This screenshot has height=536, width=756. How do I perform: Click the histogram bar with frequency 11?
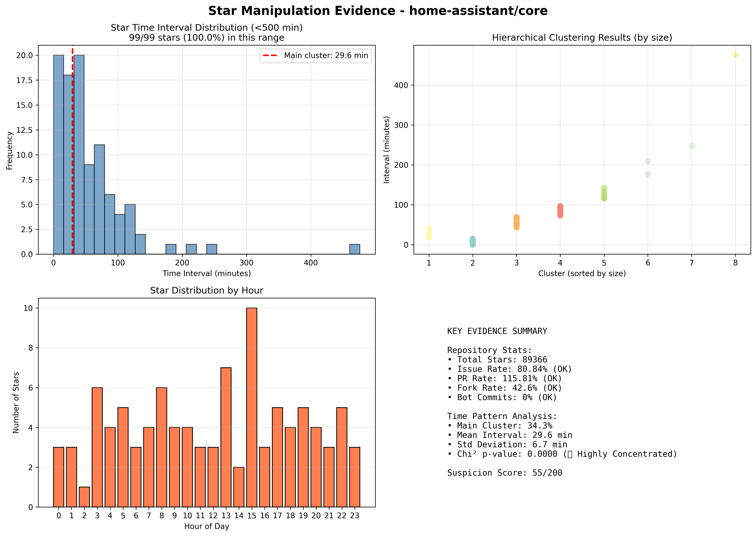99,199
